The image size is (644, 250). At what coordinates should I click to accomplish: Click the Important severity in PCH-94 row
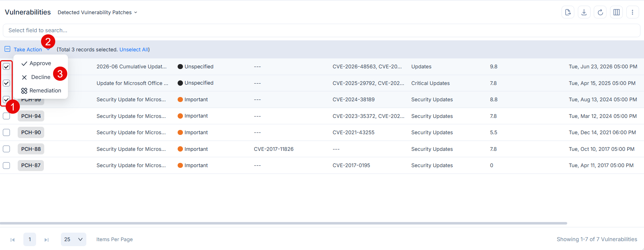pos(193,116)
